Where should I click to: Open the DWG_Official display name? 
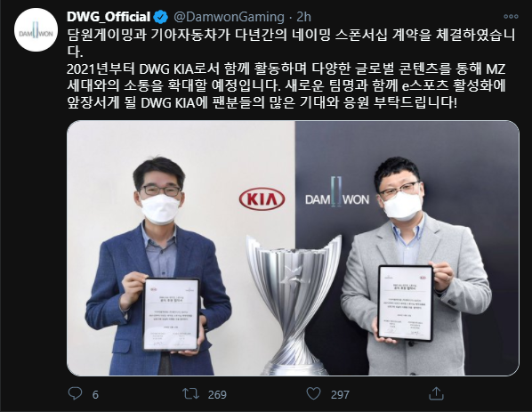point(109,17)
